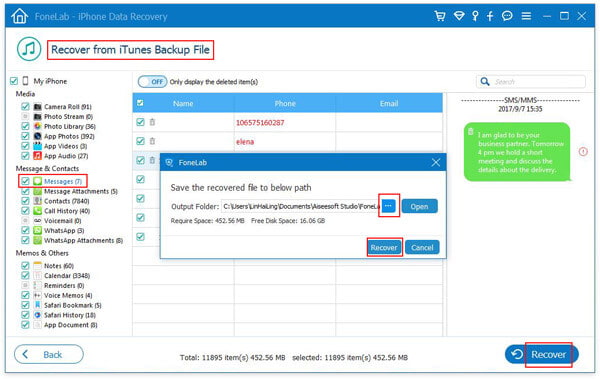Open the shopping cart purchase icon
The width and height of the screenshot is (600, 379).
(440, 16)
